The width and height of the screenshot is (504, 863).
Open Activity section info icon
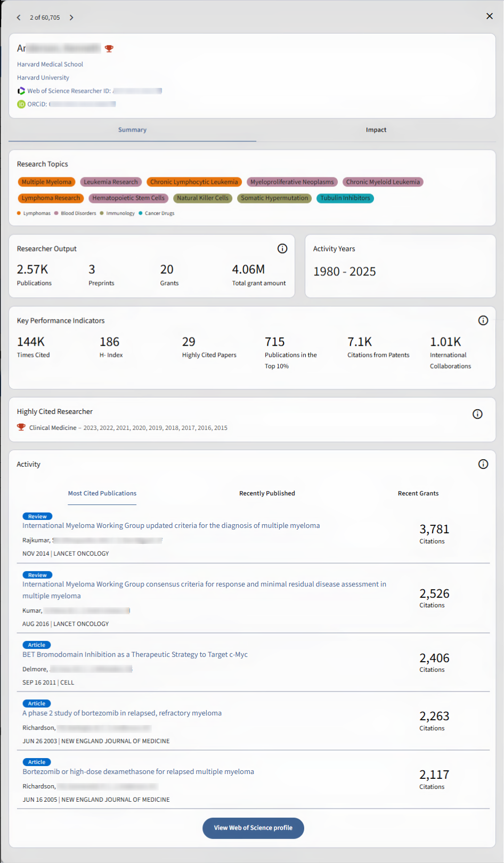(483, 464)
